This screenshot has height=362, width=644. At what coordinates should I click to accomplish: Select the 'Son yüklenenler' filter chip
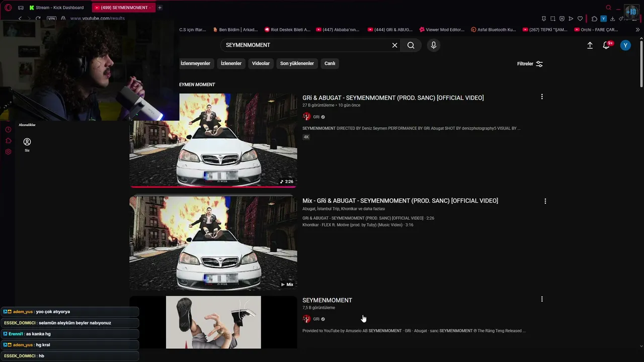(x=297, y=63)
